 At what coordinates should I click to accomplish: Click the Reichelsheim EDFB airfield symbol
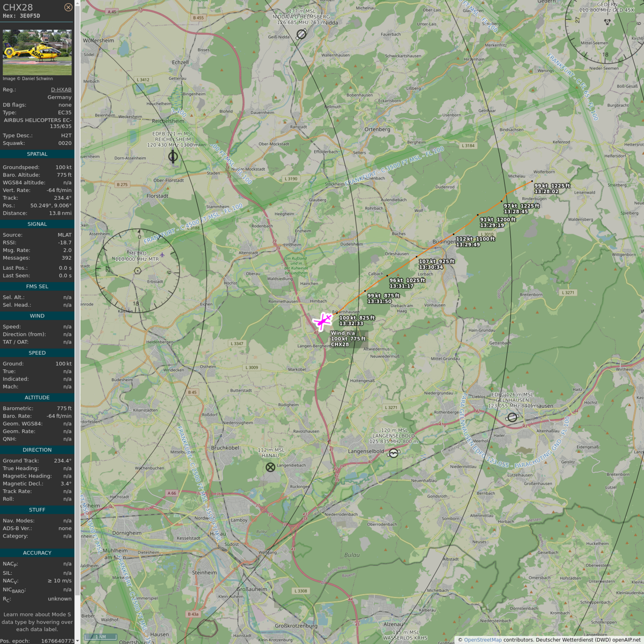[173, 157]
